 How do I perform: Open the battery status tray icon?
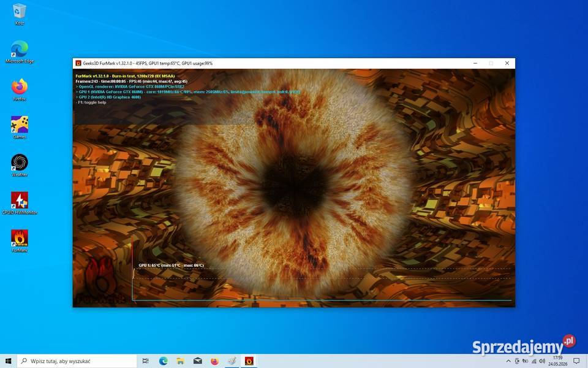point(526,361)
